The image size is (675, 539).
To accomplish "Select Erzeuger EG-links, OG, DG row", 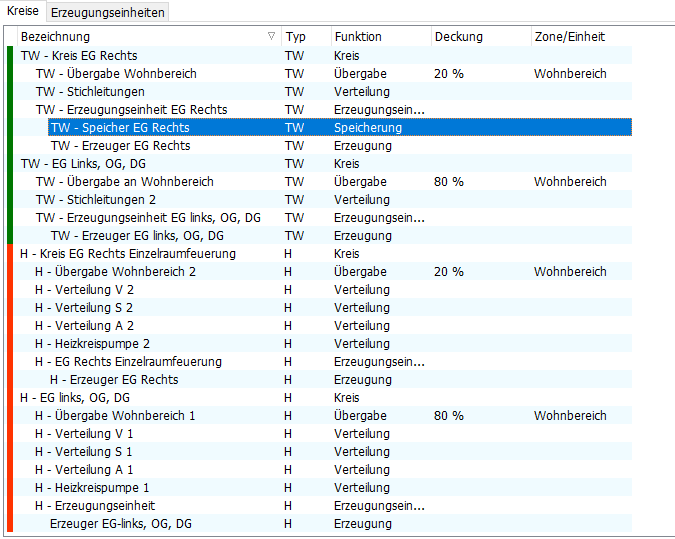I will (121, 524).
